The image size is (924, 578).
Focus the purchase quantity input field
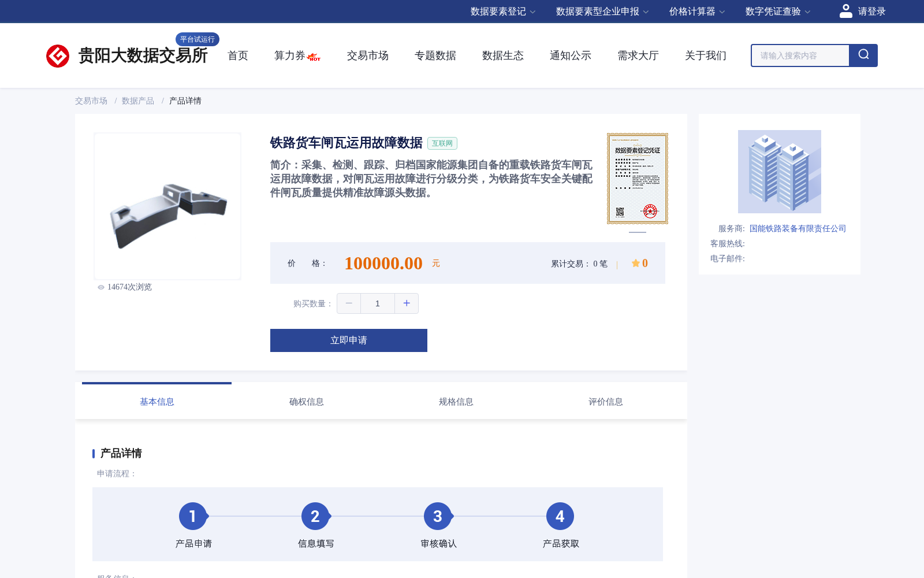tap(378, 303)
